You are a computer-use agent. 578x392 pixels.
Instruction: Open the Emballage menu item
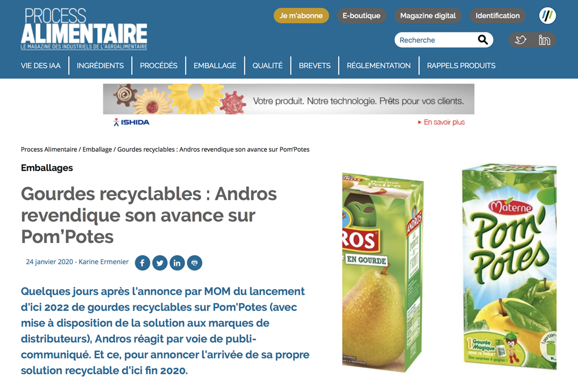(215, 66)
